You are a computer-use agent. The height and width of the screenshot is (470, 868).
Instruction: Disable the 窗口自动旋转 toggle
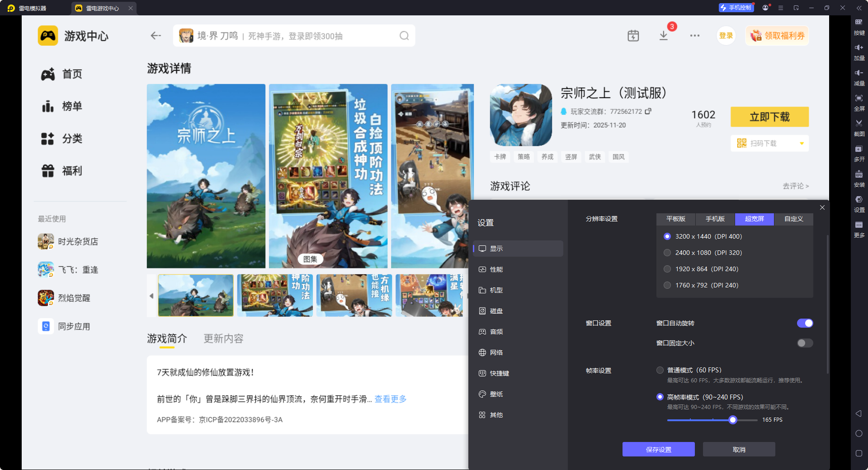tap(805, 323)
